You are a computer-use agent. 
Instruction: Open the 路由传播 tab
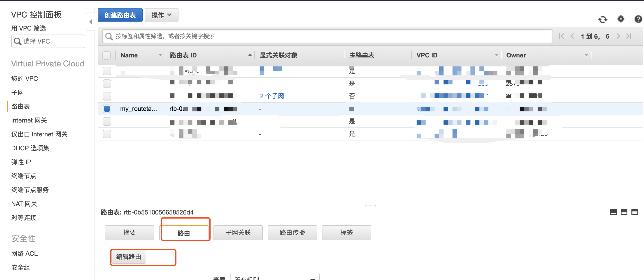[292, 232]
